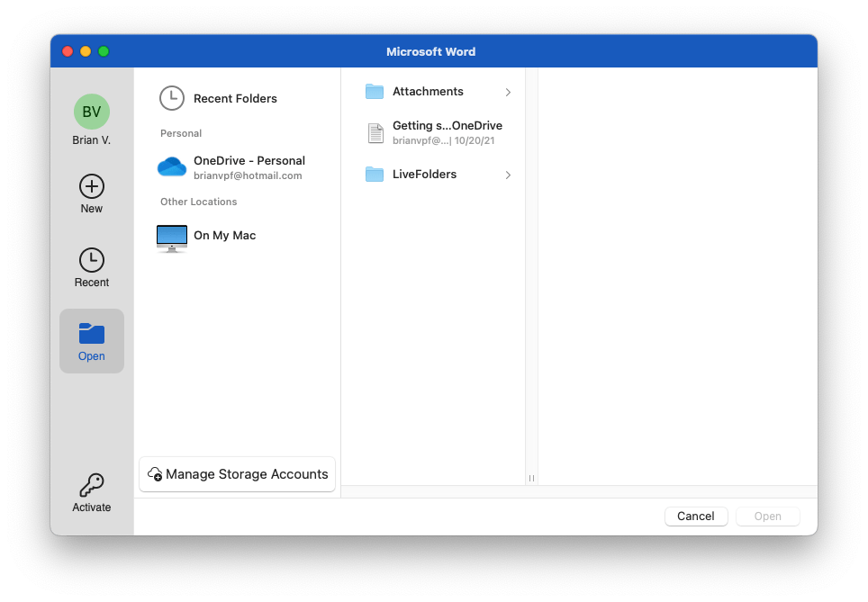
Task: Click the disabled Open button
Action: point(767,516)
